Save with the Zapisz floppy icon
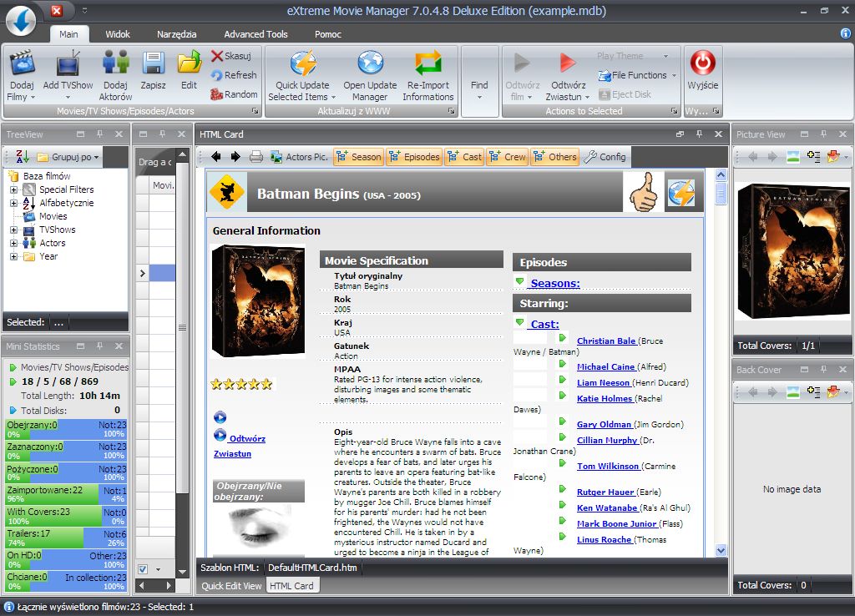The width and height of the screenshot is (855, 616). 154,69
